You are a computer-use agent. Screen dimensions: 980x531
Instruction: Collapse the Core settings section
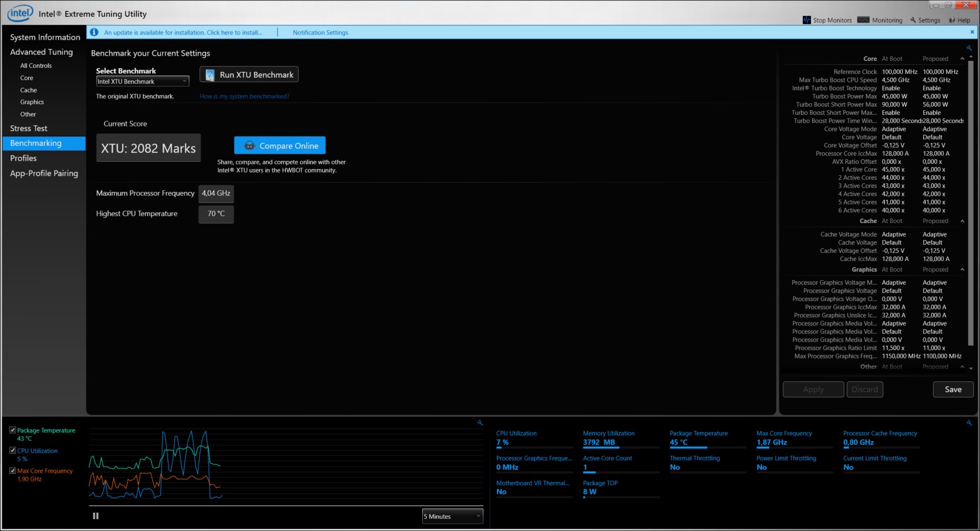[962, 59]
